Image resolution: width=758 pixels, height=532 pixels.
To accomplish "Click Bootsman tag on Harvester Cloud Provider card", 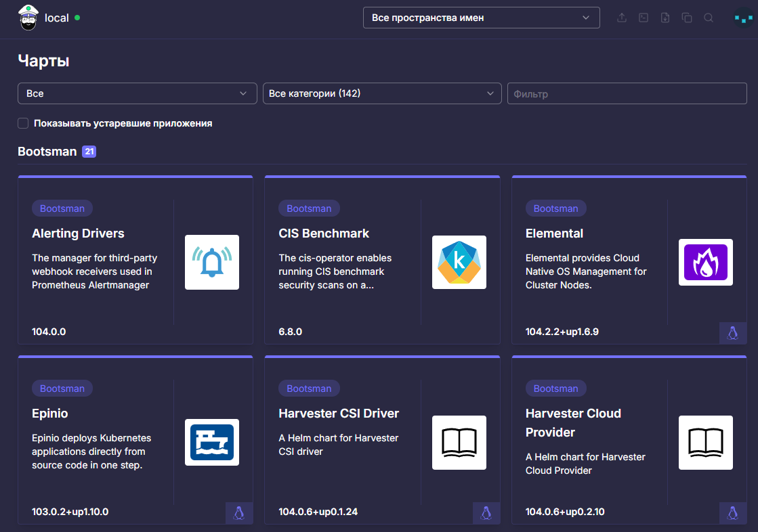I will point(556,389).
